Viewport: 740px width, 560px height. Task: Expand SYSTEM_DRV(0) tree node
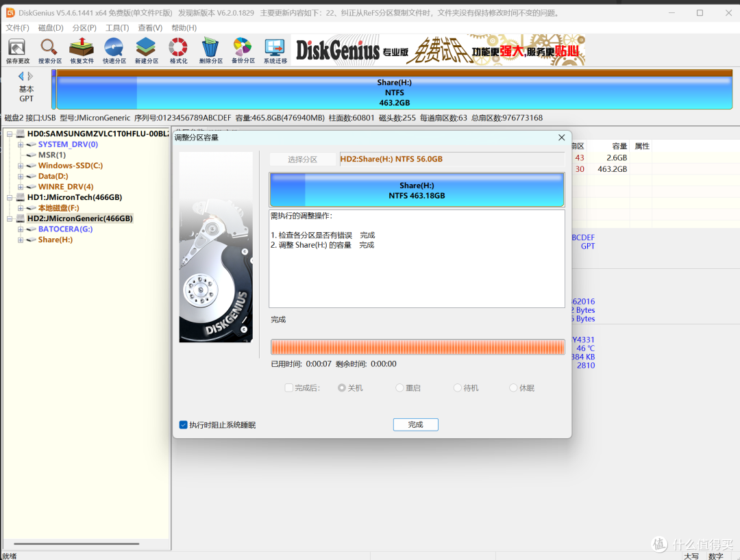click(x=21, y=144)
